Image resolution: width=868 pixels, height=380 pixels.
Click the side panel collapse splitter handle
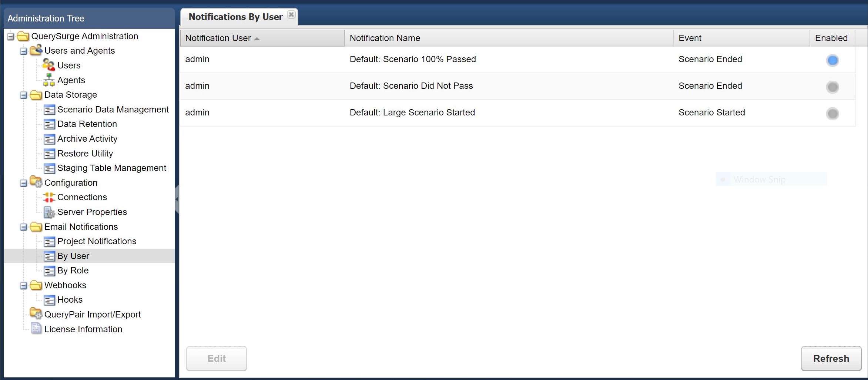177,199
